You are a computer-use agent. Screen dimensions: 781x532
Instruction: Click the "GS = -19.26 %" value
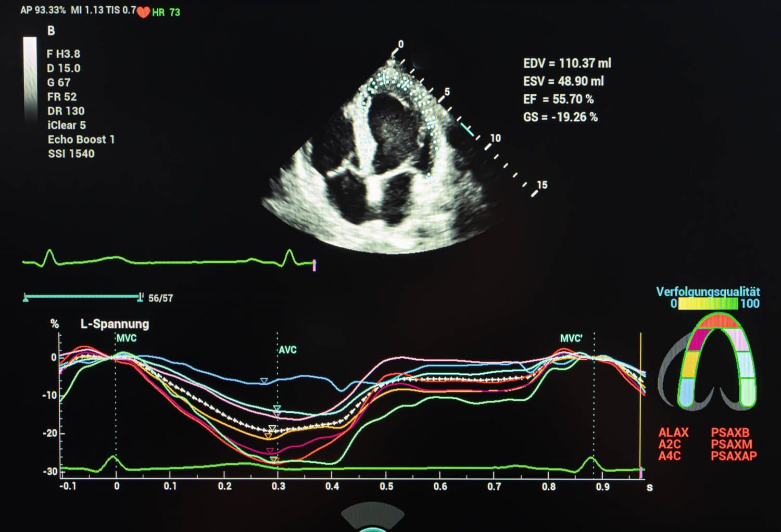560,117
